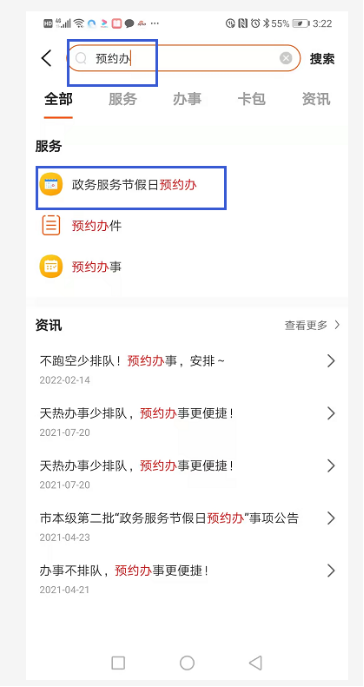The width and height of the screenshot is (364, 687).
Task: Switch to the 资讯 tab
Action: pyautogui.click(x=316, y=99)
